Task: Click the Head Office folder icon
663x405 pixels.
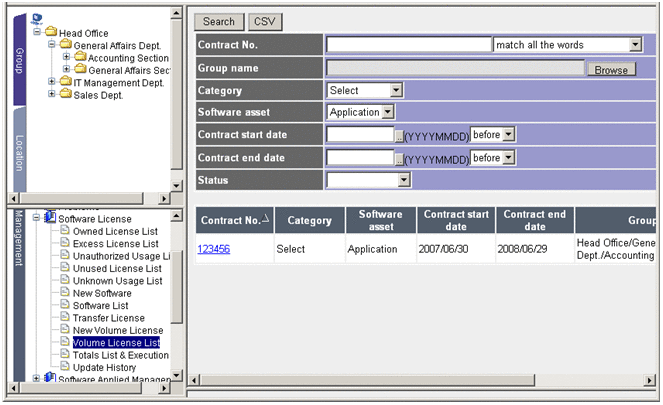Action: coord(51,33)
